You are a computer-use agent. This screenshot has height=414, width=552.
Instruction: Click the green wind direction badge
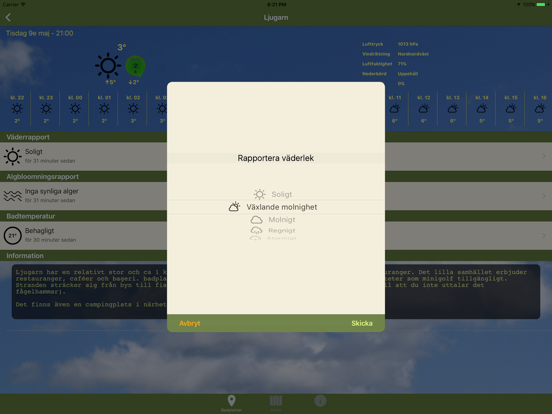(x=135, y=66)
